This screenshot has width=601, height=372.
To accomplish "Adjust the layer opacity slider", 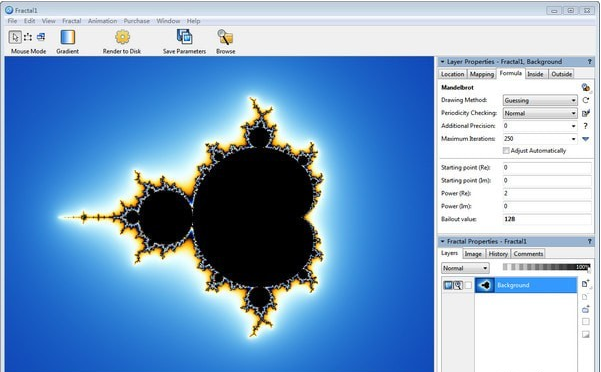I will pos(546,267).
